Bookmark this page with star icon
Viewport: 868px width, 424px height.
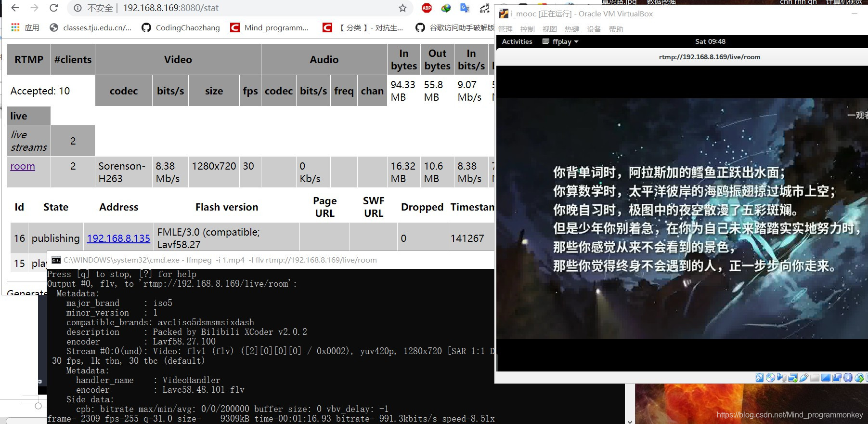coord(402,8)
